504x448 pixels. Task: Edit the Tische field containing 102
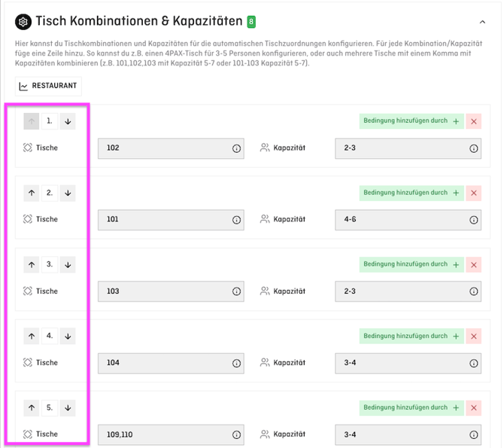(171, 148)
